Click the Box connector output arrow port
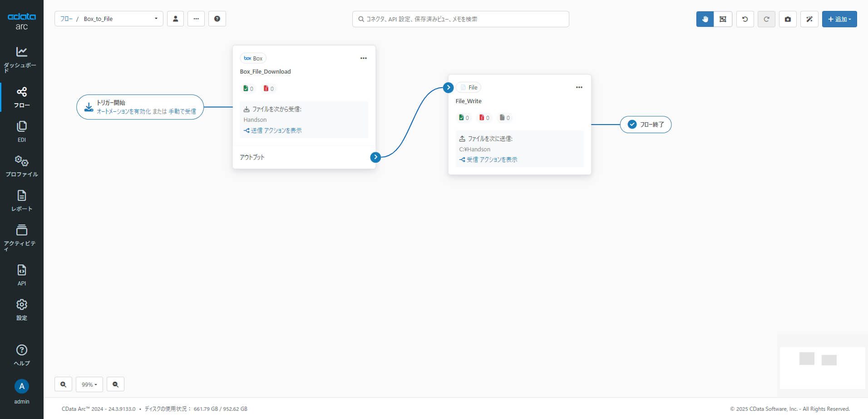868x419 pixels. click(375, 157)
